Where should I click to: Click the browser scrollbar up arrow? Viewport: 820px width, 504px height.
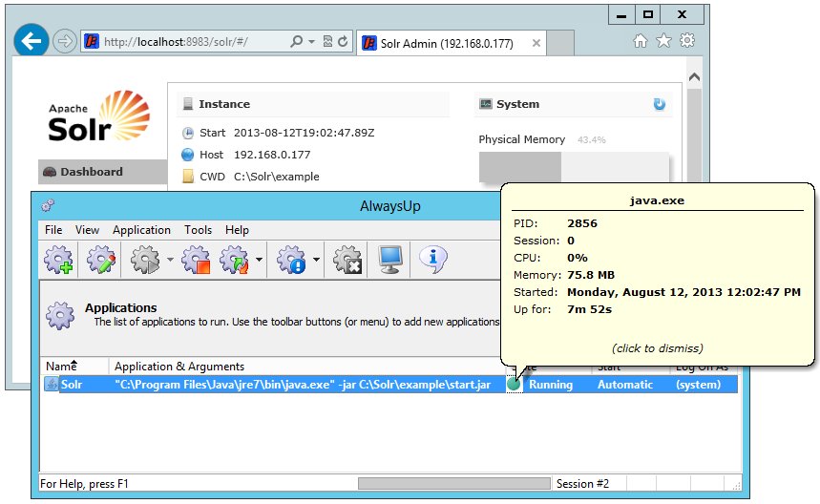tap(695, 77)
